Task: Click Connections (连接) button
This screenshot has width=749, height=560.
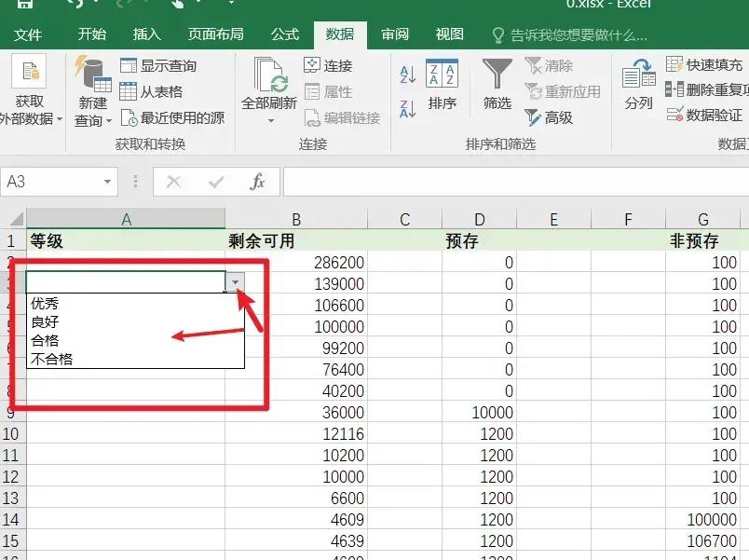Action: (x=328, y=65)
